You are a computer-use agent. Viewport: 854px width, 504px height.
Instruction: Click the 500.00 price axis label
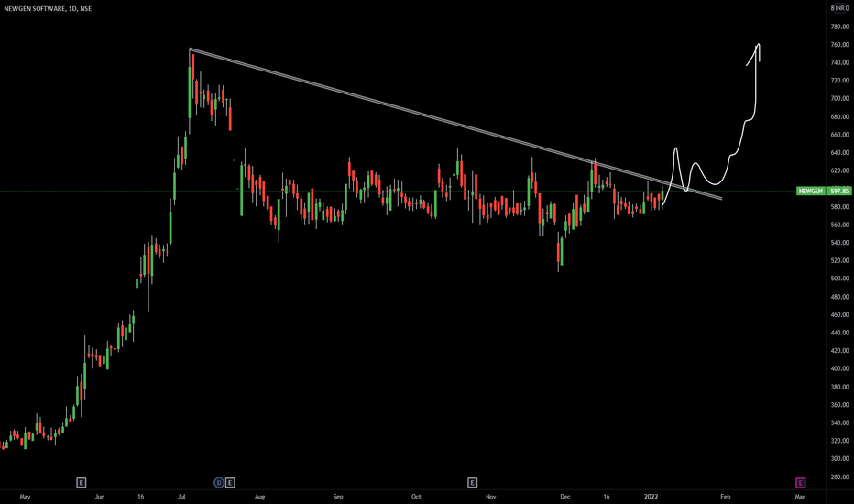pos(840,279)
